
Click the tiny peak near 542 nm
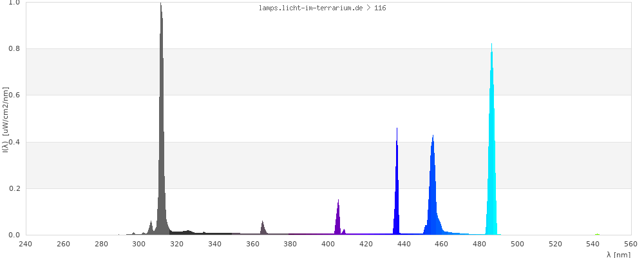[x=597, y=234]
